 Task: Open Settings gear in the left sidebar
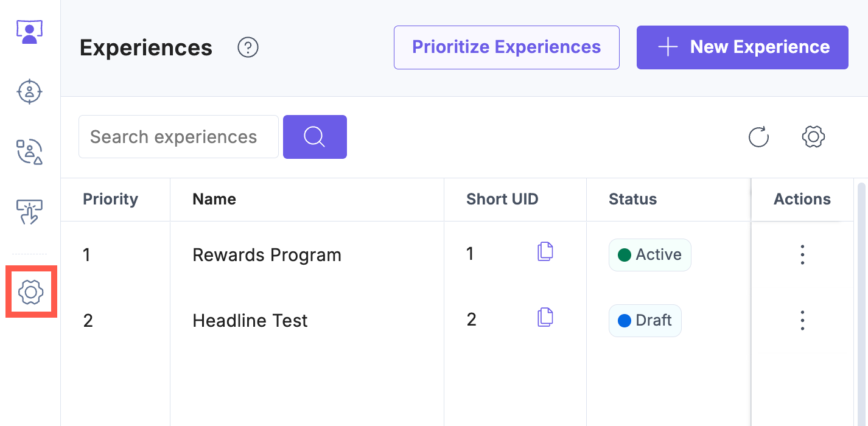click(x=31, y=292)
